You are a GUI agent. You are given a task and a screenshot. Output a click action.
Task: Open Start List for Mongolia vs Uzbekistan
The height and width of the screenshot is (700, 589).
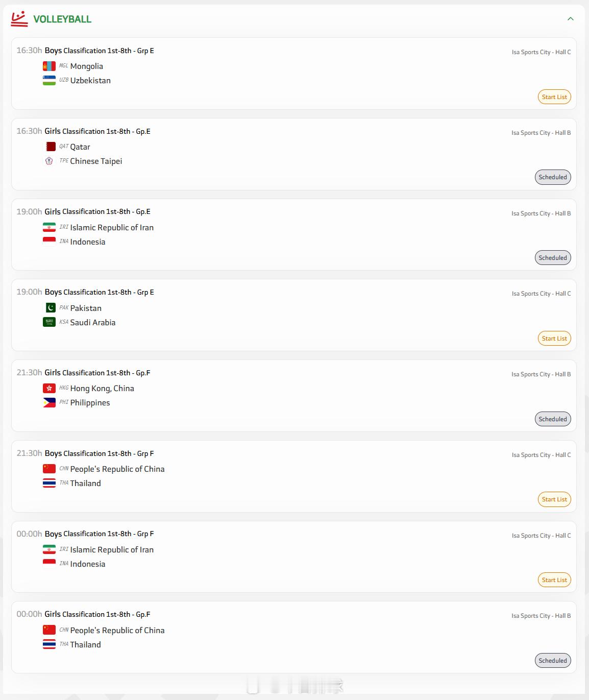pyautogui.click(x=554, y=97)
